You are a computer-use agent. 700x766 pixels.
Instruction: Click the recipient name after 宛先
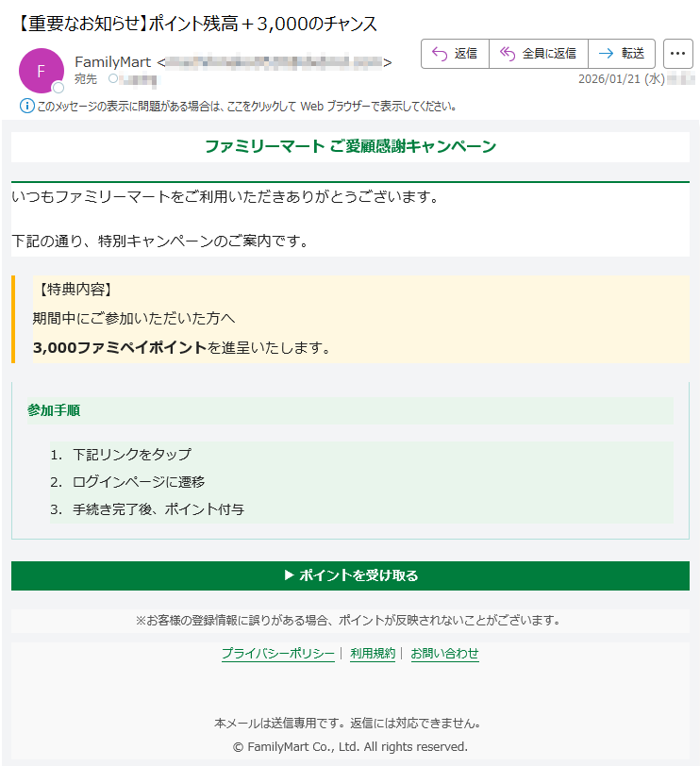coord(140,79)
